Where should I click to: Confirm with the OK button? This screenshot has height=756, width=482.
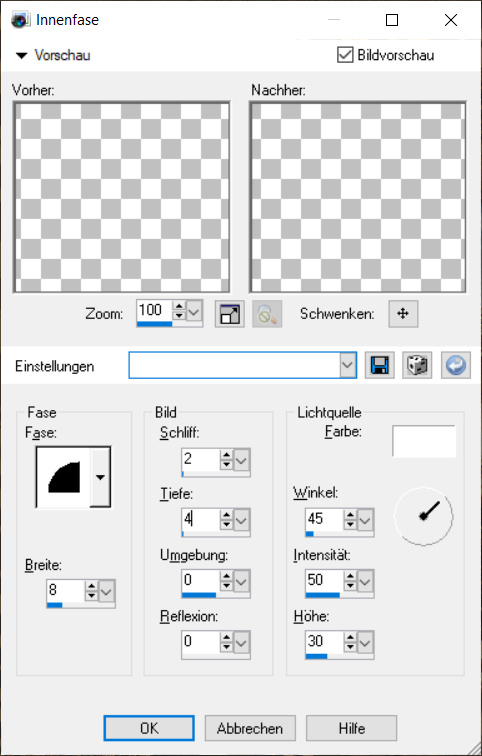(149, 728)
